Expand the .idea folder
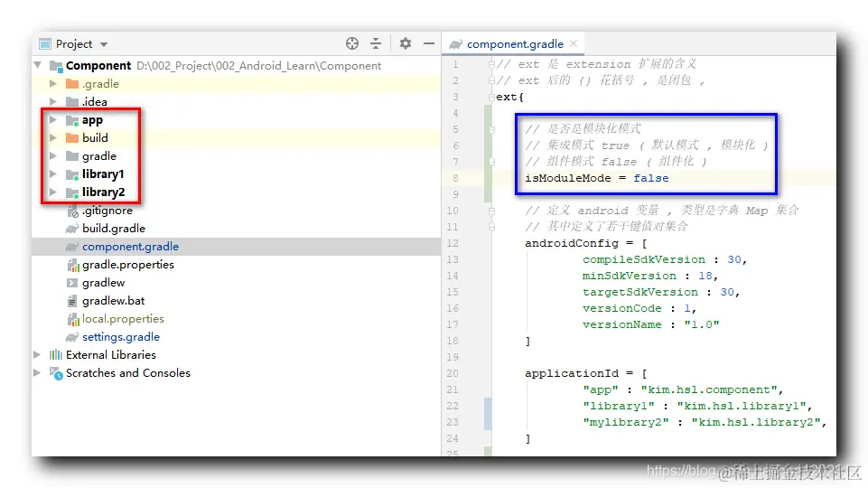The height and width of the screenshot is (488, 868). (53, 101)
